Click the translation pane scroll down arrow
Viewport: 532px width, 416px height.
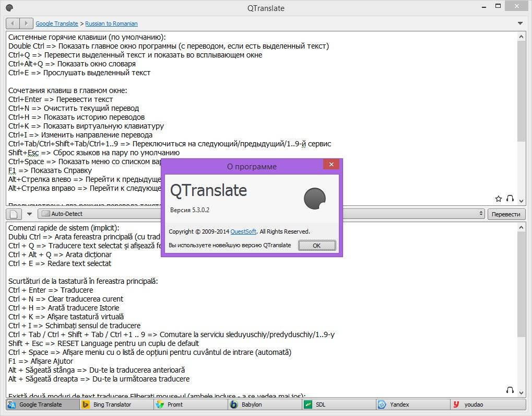coord(521,392)
